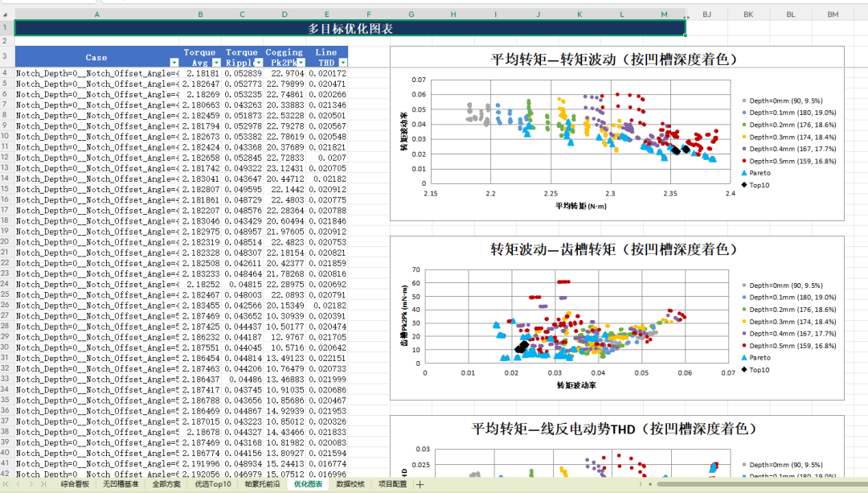Select column C header
Screen dimensions: 868x493
[x=243, y=14]
